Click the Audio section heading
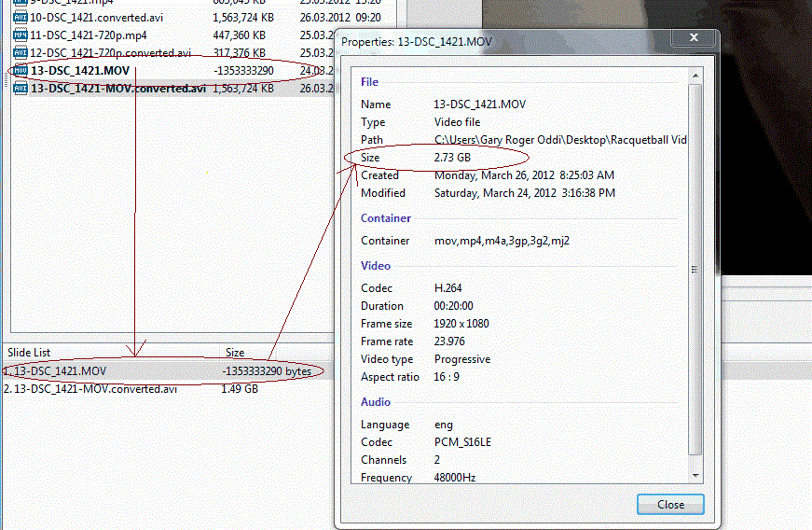The image size is (812, 530). (376, 402)
